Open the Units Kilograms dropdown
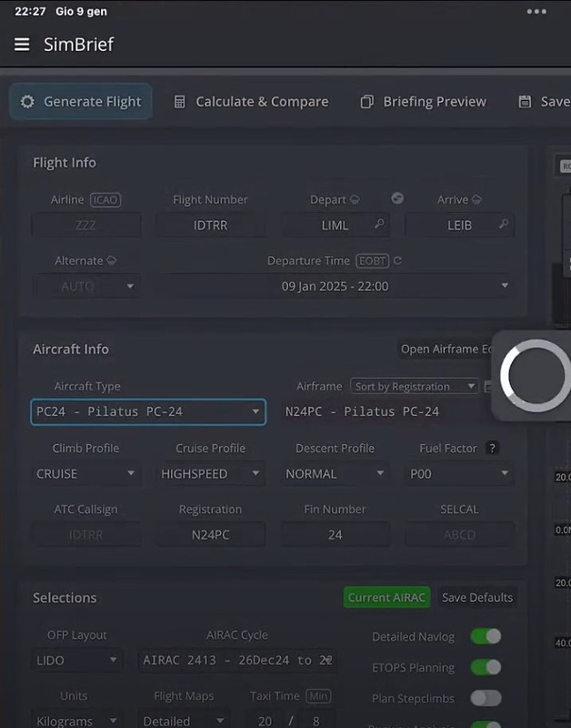 77,720
